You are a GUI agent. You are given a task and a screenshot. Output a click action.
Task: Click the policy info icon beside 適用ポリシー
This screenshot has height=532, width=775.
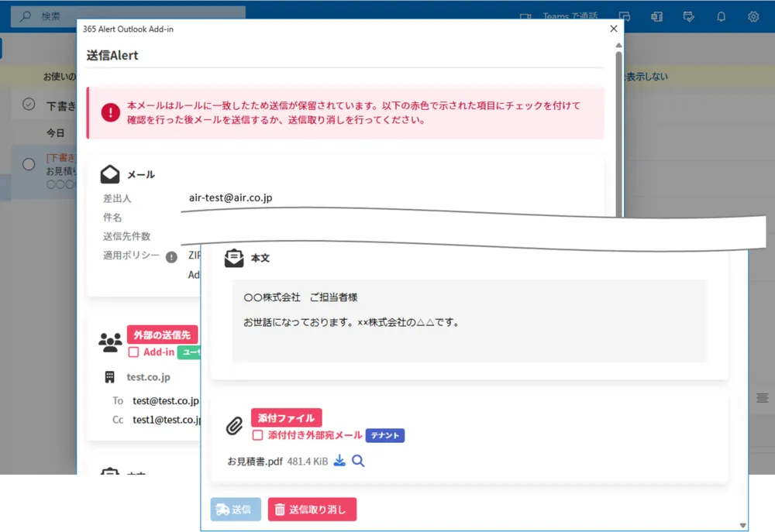[171, 257]
